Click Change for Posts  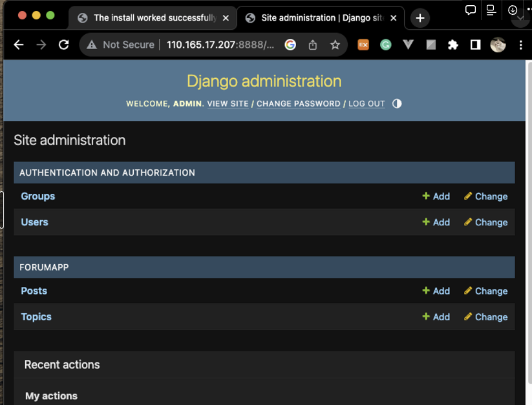(486, 291)
